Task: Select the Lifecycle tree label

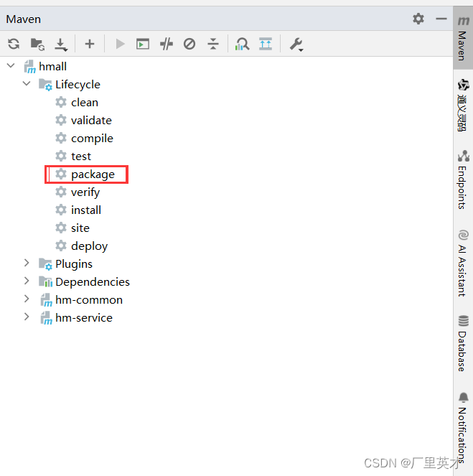Action: click(78, 85)
